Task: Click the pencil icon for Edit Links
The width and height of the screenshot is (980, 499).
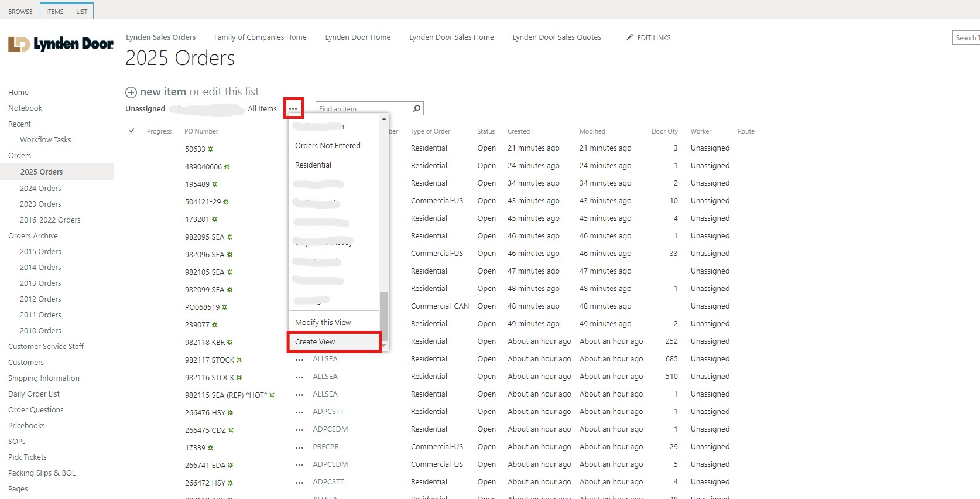Action: [629, 37]
